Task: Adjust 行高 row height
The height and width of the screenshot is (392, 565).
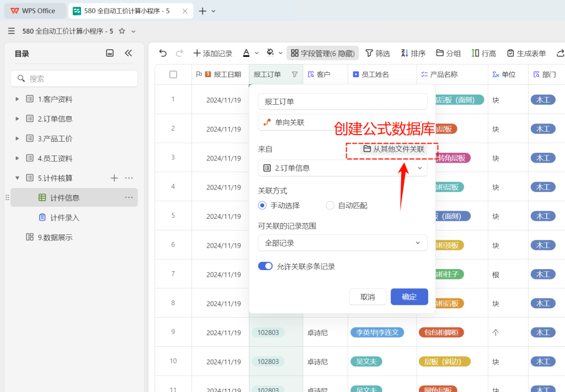Action: click(x=483, y=53)
